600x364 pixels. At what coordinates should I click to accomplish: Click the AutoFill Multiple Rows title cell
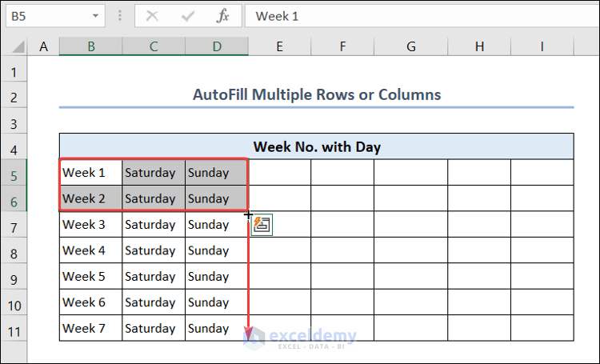click(317, 94)
